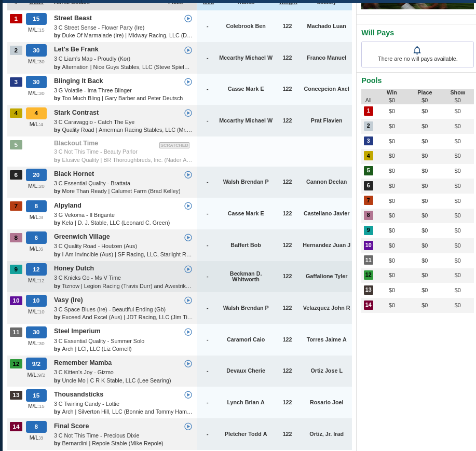Open play icon beside Greenwich Village

(x=188, y=237)
